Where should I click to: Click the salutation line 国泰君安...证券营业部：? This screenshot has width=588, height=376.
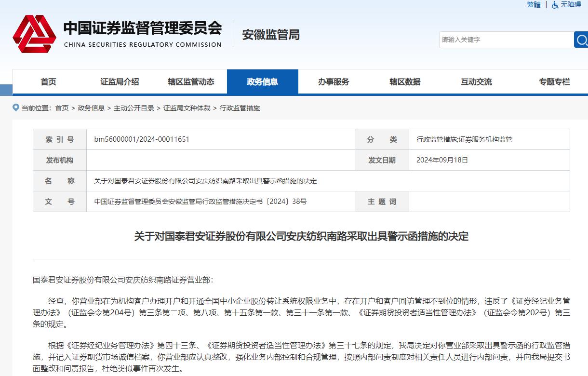(x=122, y=280)
